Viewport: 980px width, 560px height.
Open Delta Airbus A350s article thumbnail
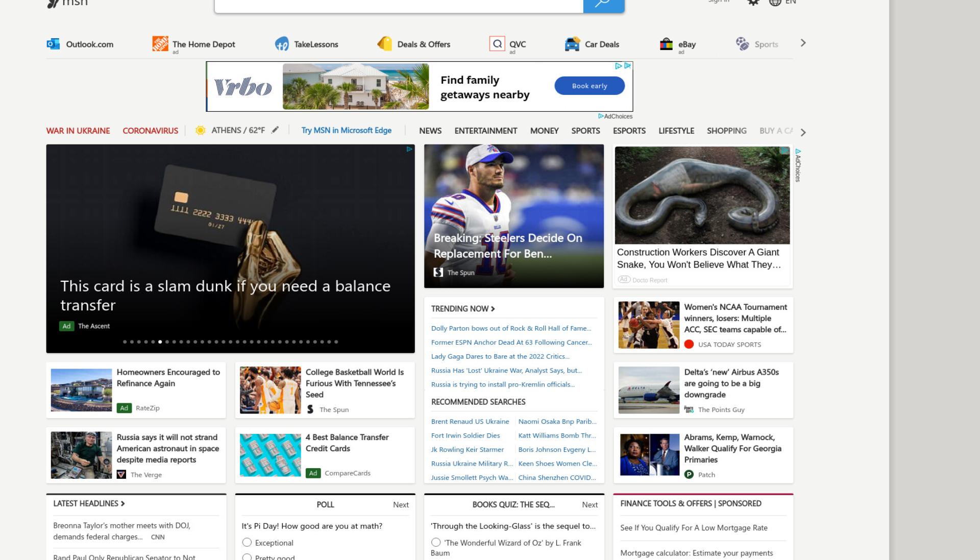[x=649, y=390]
